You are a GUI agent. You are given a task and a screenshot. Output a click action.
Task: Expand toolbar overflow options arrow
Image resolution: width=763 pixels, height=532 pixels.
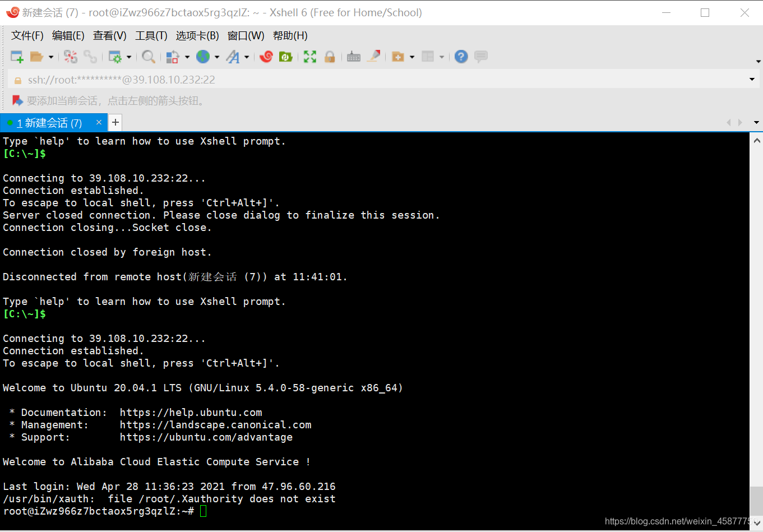coord(758,61)
